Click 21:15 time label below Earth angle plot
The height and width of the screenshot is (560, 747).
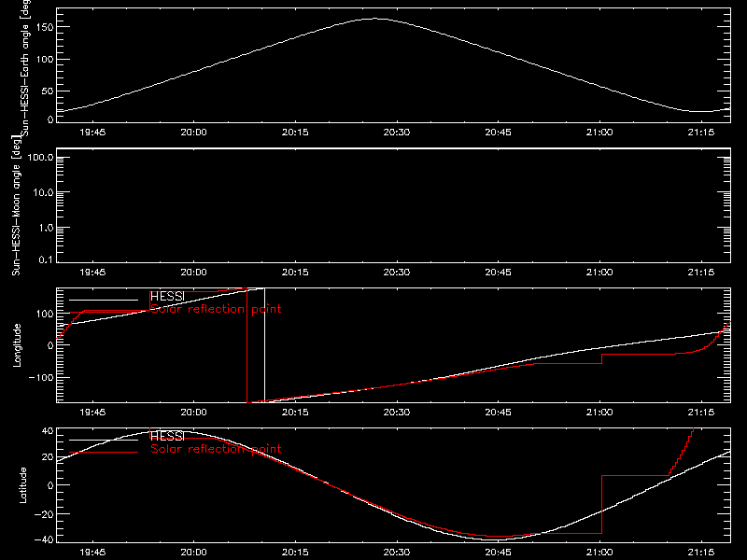(x=701, y=132)
